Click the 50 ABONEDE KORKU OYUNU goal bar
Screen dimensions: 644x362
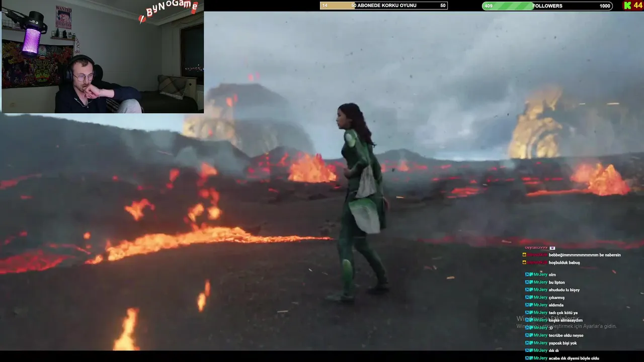[384, 6]
